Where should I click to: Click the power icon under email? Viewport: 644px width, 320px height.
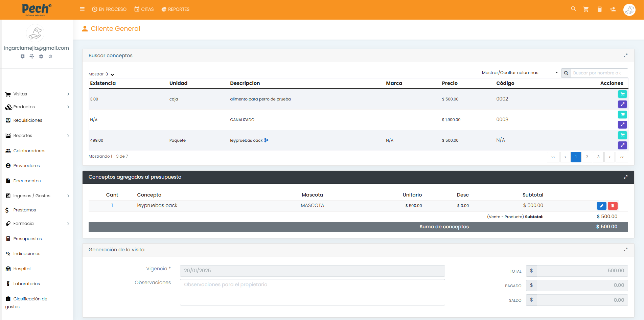[x=50, y=56]
